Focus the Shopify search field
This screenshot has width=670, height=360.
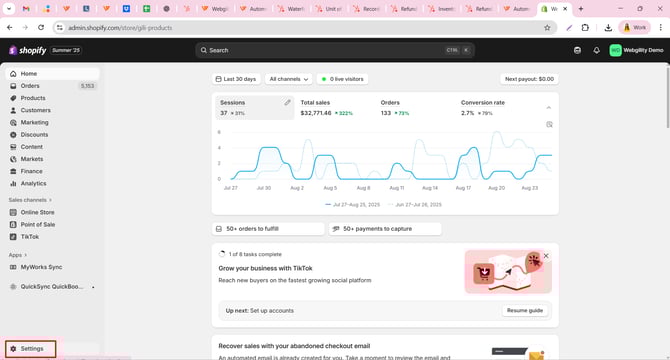335,50
